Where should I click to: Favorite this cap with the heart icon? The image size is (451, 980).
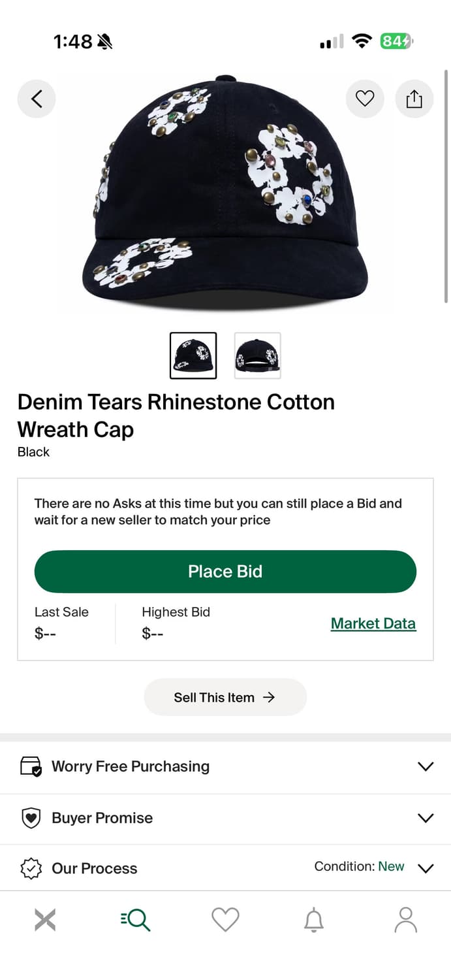tap(365, 99)
